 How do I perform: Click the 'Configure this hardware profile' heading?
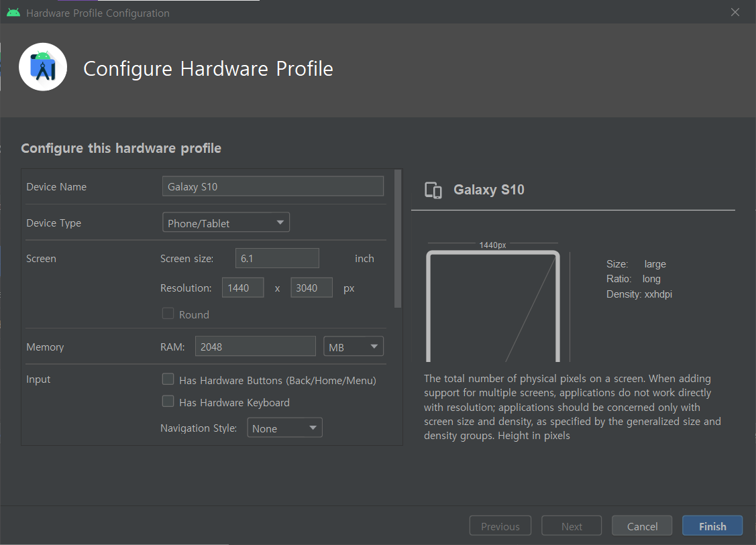[121, 148]
